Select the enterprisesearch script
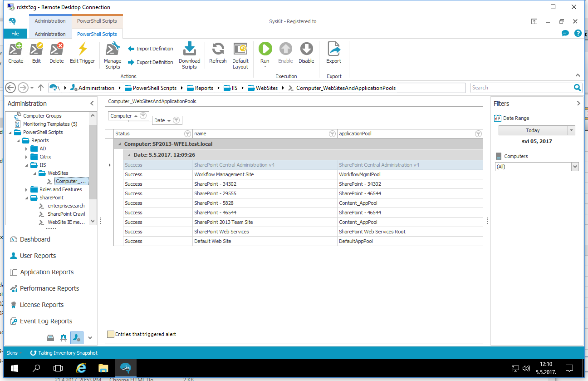 [66, 206]
